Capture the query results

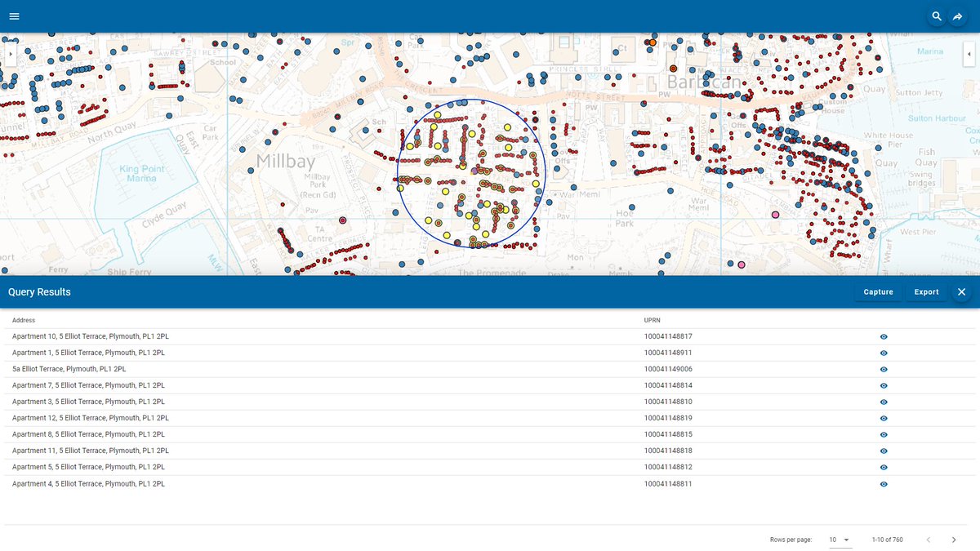(878, 291)
